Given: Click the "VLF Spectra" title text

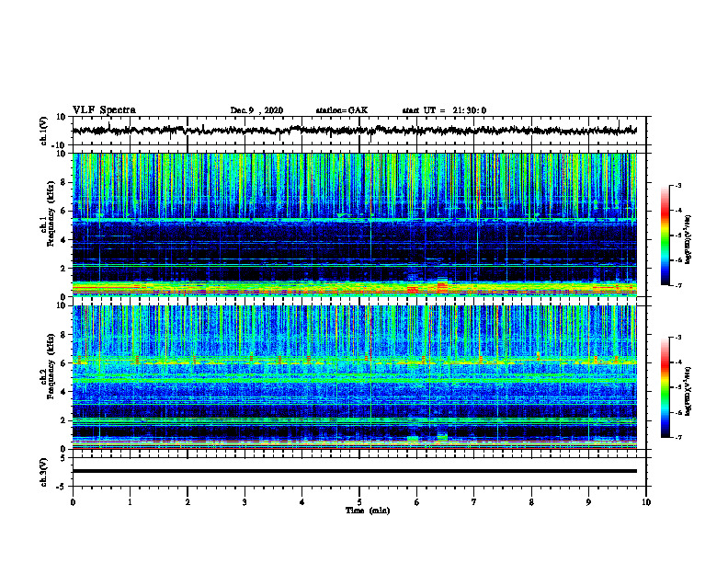Looking at the screenshot, I should click(x=105, y=110).
